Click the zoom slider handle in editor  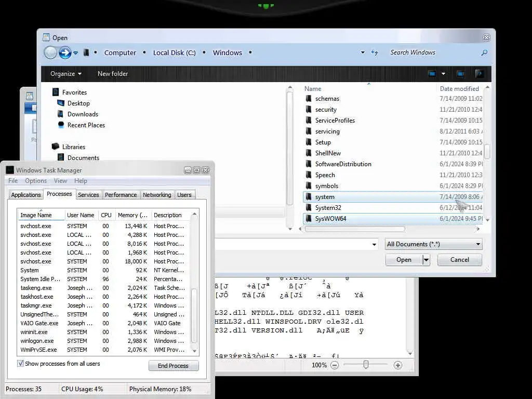pyautogui.click(x=366, y=365)
